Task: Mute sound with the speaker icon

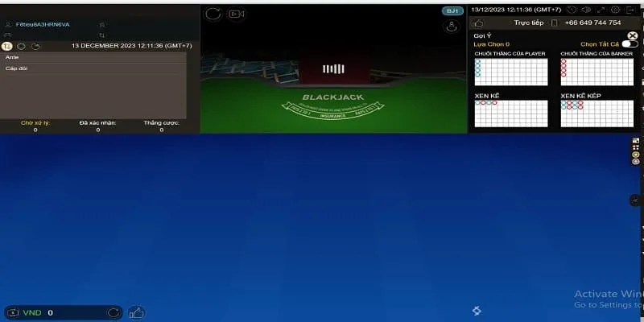Action: tap(587, 10)
